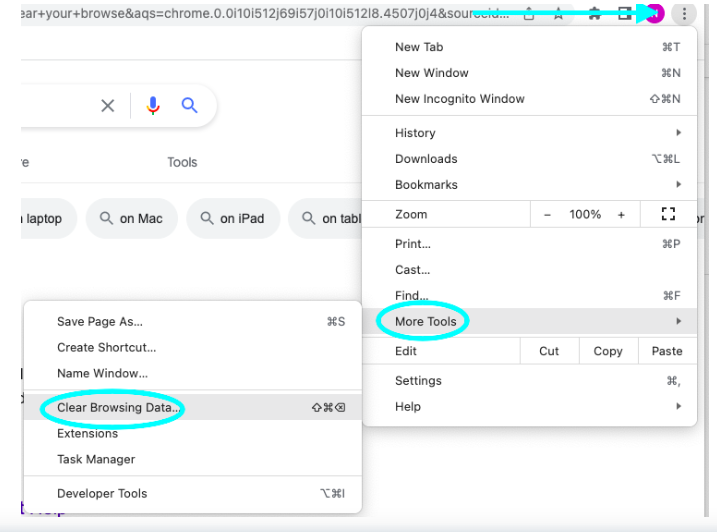Open the Chrome three-dot menu
Screen dimensions: 717x532
(684, 14)
